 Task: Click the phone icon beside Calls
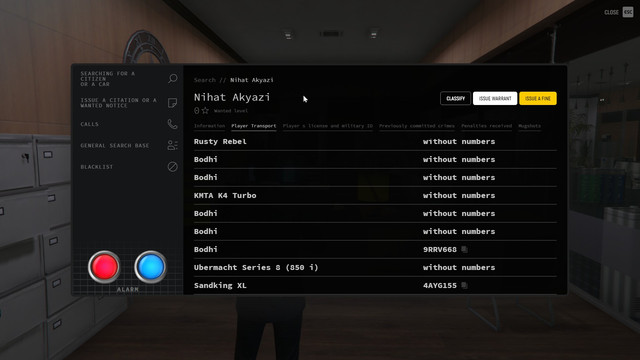point(172,124)
